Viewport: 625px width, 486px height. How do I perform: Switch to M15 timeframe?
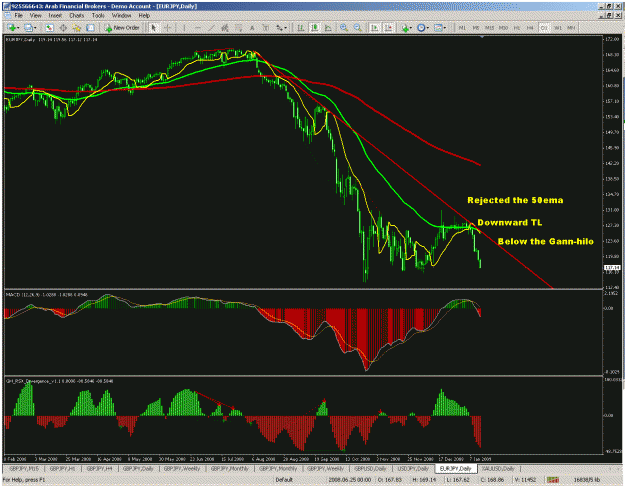click(x=489, y=28)
